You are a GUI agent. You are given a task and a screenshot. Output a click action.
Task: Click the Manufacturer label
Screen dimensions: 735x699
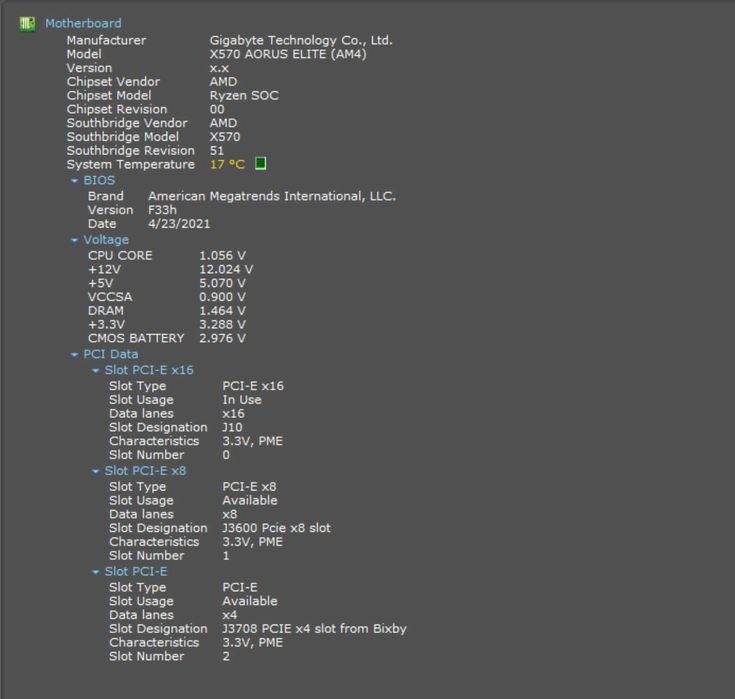coord(106,40)
